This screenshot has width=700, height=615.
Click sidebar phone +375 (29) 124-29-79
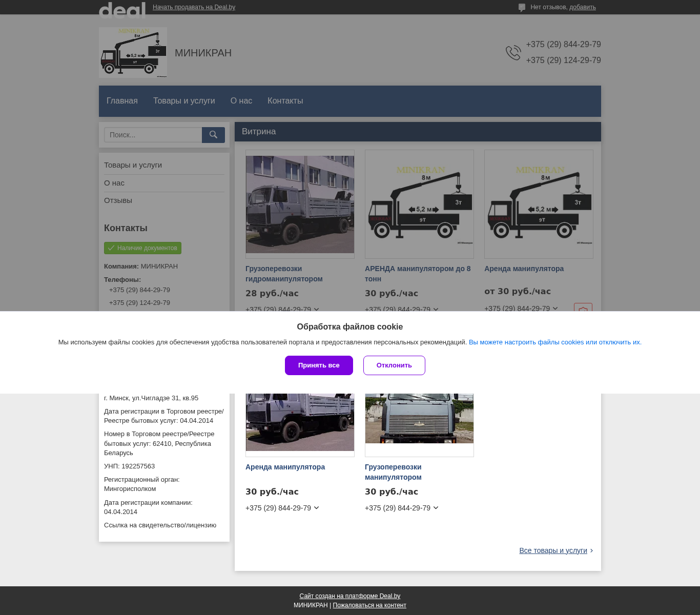click(139, 303)
